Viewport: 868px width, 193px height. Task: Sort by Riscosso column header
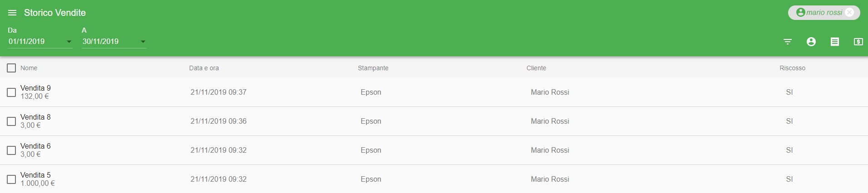[792, 68]
